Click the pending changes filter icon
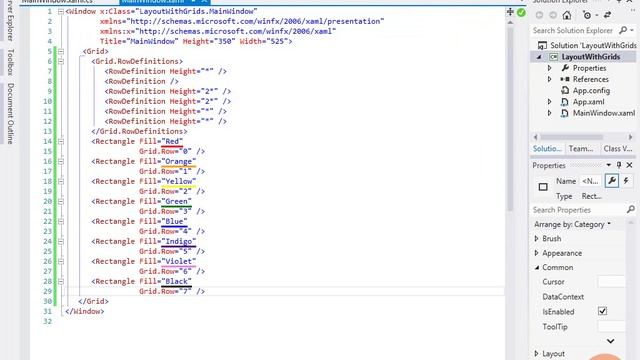Image resolution: width=640 pixels, height=360 pixels. 587,15
